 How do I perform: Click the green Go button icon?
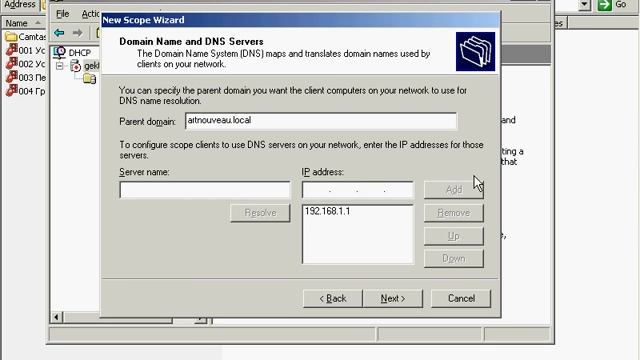click(x=605, y=5)
